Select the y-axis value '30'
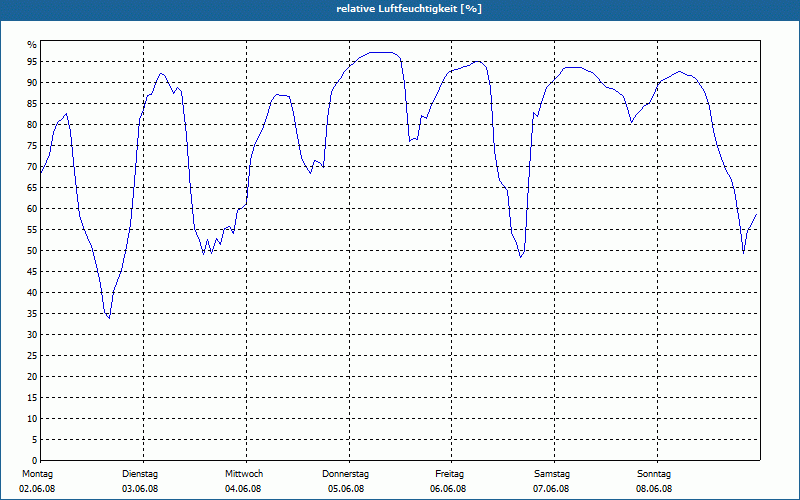The height and width of the screenshot is (500, 800). tap(32, 335)
